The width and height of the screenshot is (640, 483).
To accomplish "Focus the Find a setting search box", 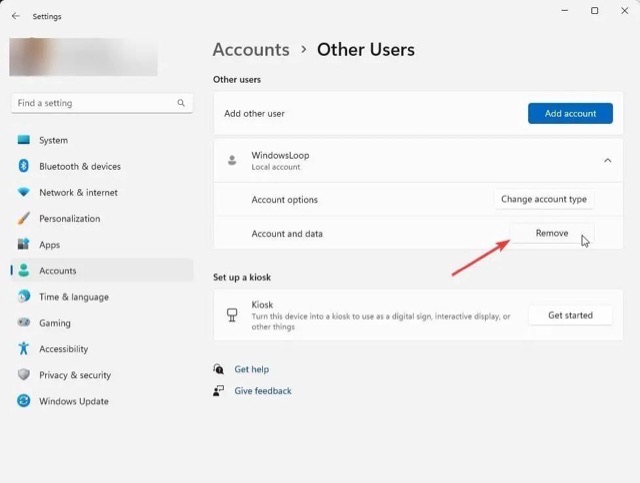I will (95, 103).
